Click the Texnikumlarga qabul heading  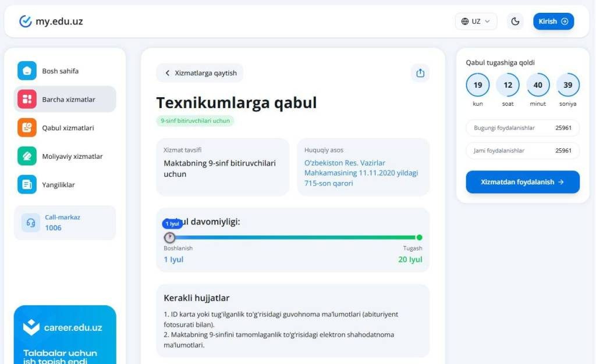(x=236, y=103)
